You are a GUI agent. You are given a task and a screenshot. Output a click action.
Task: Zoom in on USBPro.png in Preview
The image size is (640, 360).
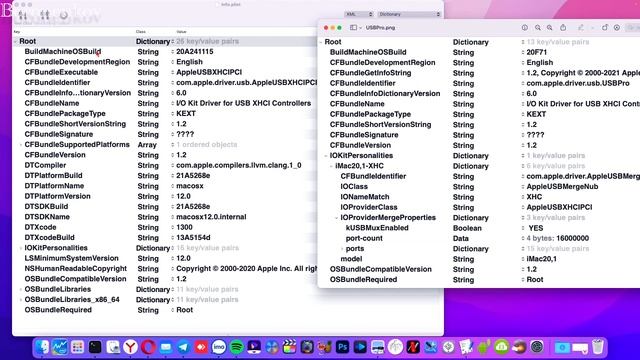click(550, 28)
